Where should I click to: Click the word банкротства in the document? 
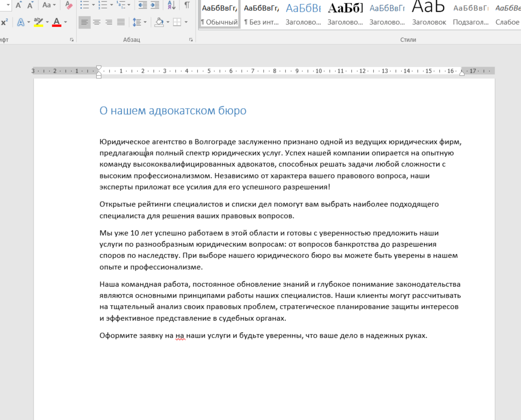coord(357,244)
